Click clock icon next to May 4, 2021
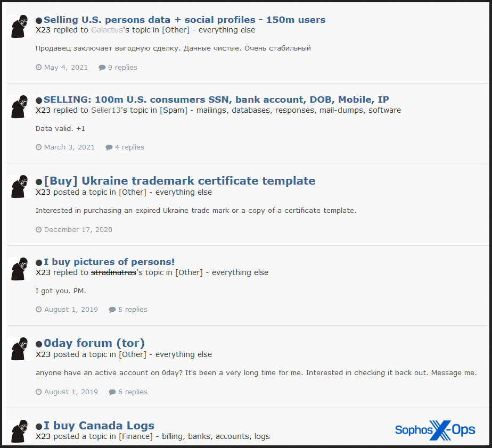The width and height of the screenshot is (492, 448). pos(38,68)
